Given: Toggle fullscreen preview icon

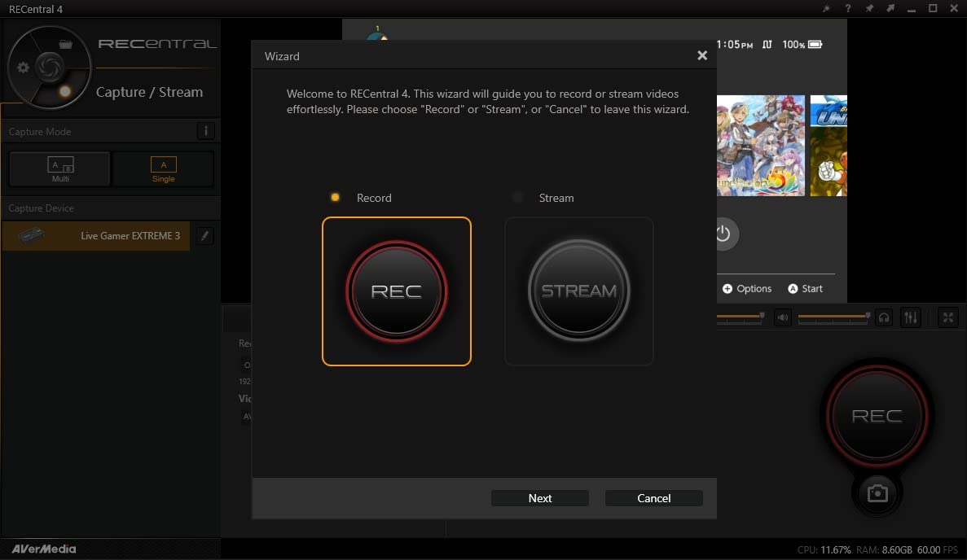Looking at the screenshot, I should tap(948, 318).
